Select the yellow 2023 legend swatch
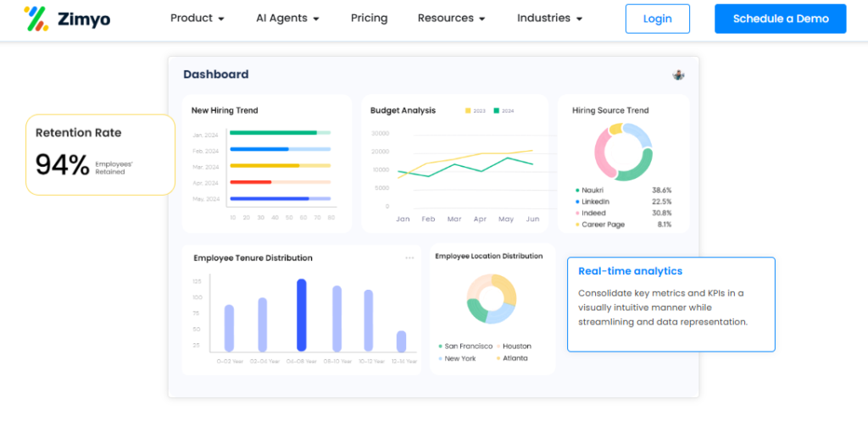The width and height of the screenshot is (868, 427). (468, 111)
